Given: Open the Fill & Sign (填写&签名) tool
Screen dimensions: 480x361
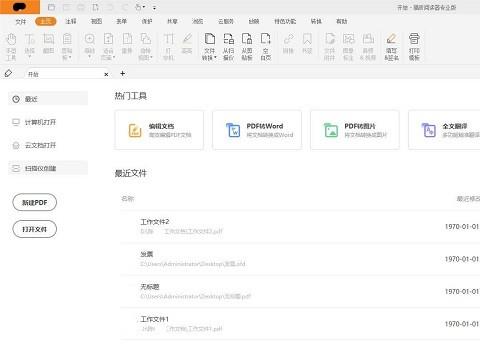Looking at the screenshot, I should pyautogui.click(x=391, y=47).
